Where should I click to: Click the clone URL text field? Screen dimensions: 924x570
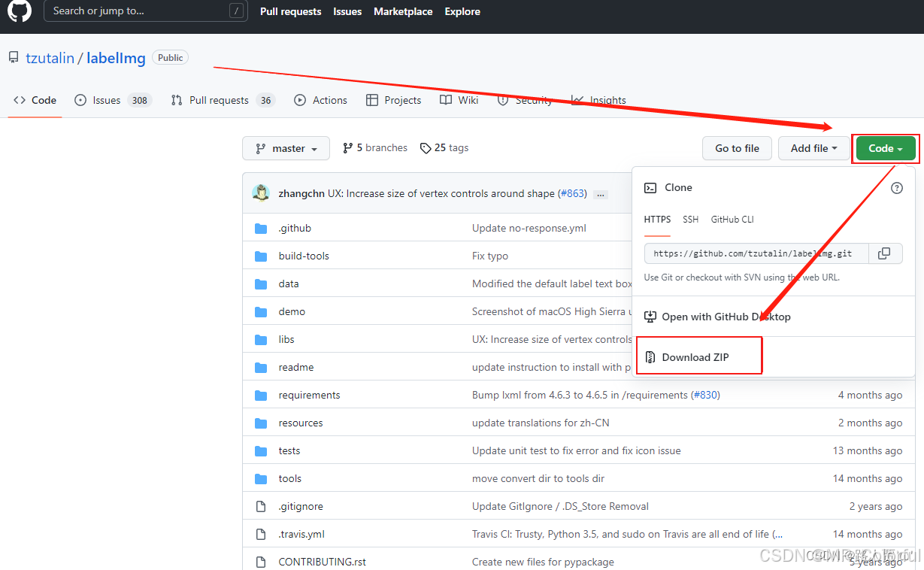756,253
